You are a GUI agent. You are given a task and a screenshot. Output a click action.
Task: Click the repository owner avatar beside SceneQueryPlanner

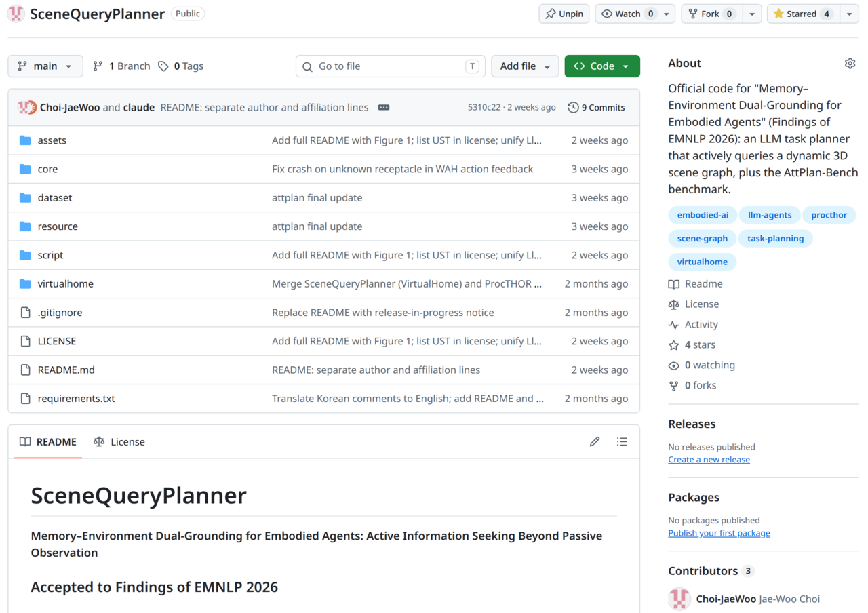coord(16,14)
